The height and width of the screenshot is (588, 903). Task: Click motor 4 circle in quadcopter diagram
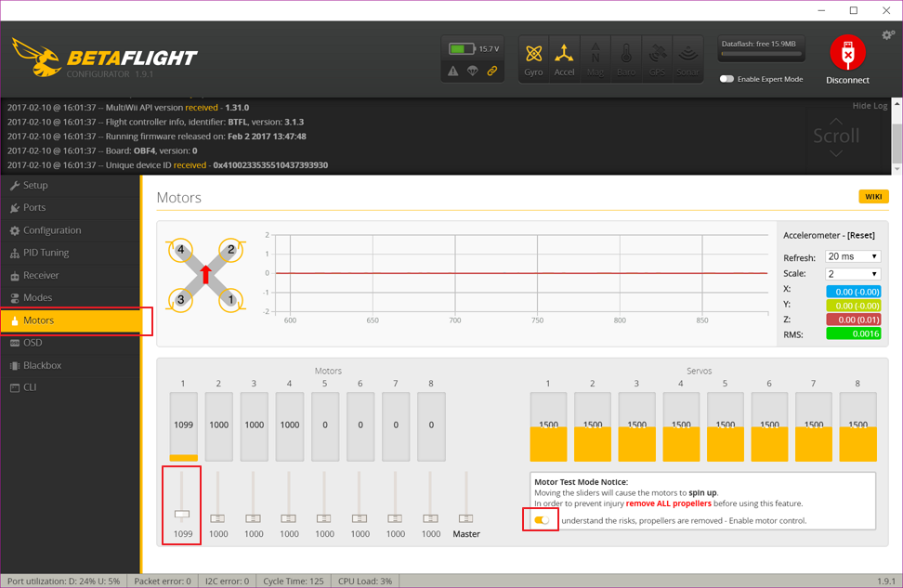(181, 250)
